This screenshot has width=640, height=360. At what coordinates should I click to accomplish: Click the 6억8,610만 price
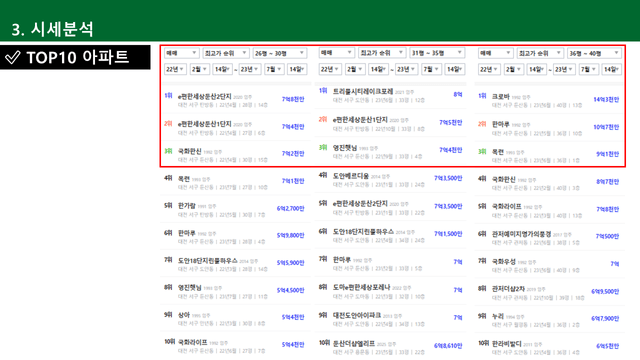tap(448, 346)
